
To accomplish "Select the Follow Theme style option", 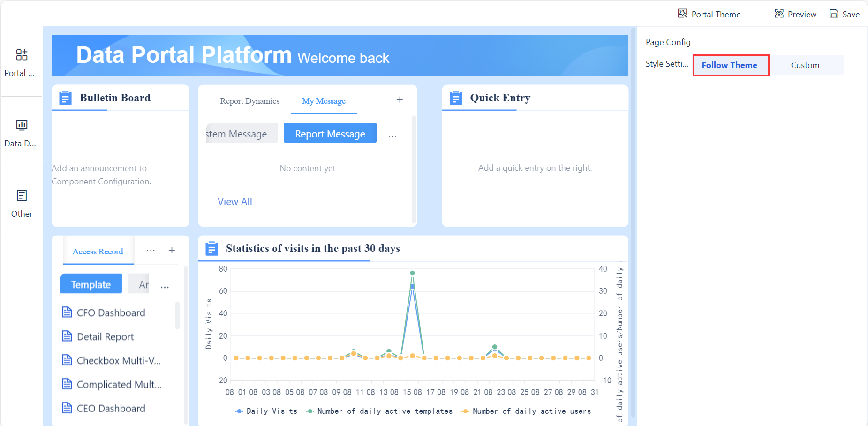I will [x=730, y=65].
